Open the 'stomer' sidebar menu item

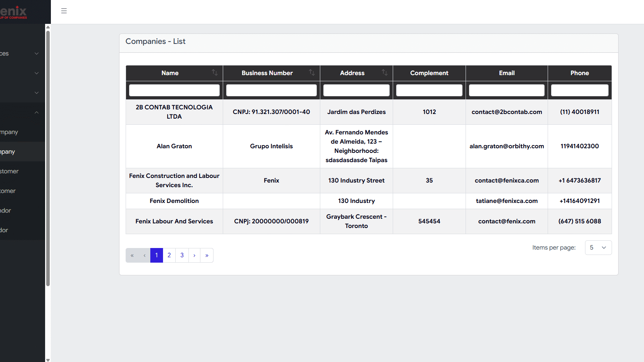[22, 171]
